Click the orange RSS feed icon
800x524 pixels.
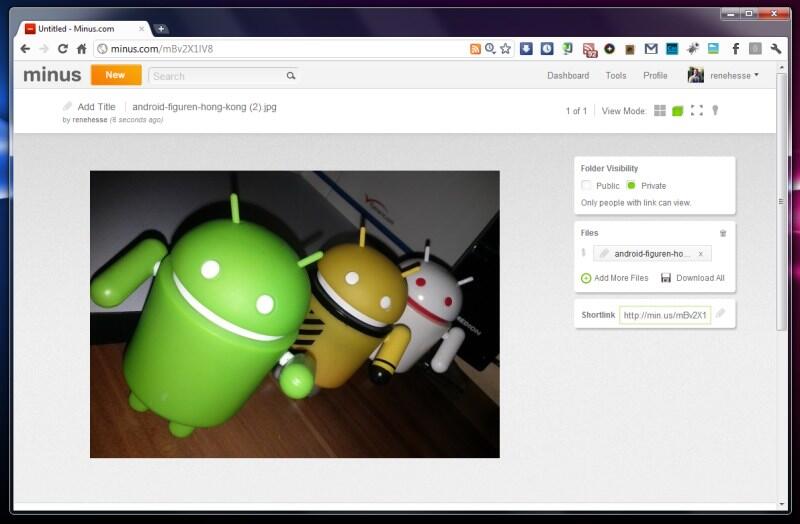point(475,49)
